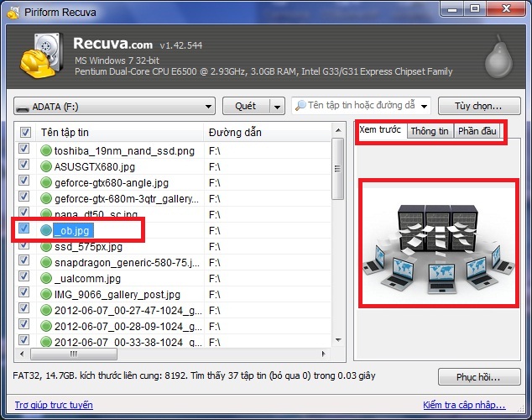Click the teal status dot beside _ob.jpg

tap(46, 230)
